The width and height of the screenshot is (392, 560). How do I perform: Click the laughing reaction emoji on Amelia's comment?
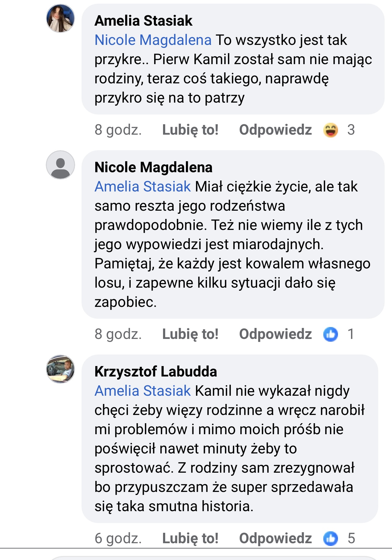click(331, 130)
